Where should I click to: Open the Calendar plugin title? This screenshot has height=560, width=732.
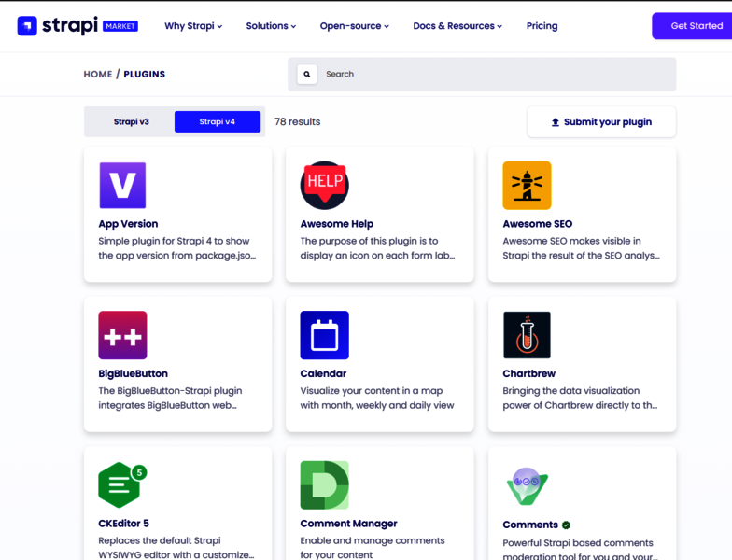323,373
